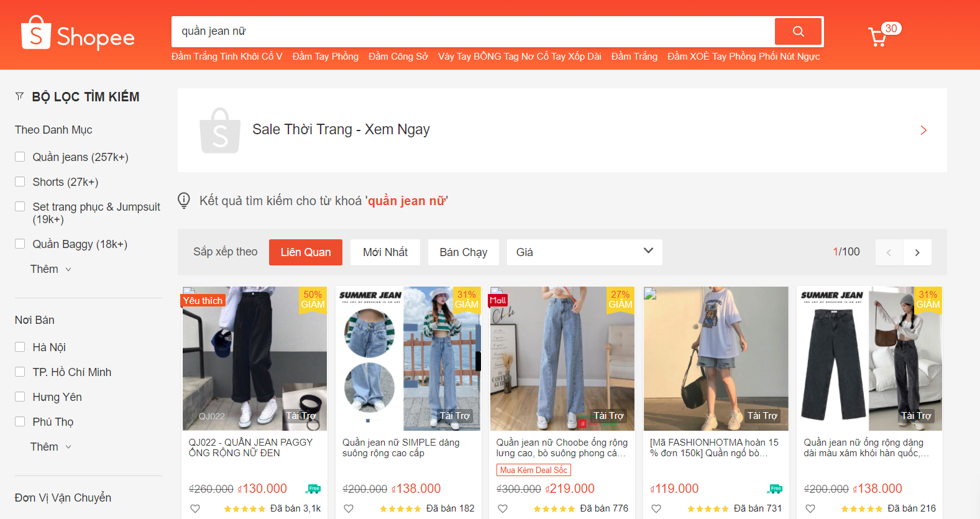Tick the Hà Nội location filter
The height and width of the screenshot is (519, 980).
click(x=20, y=347)
